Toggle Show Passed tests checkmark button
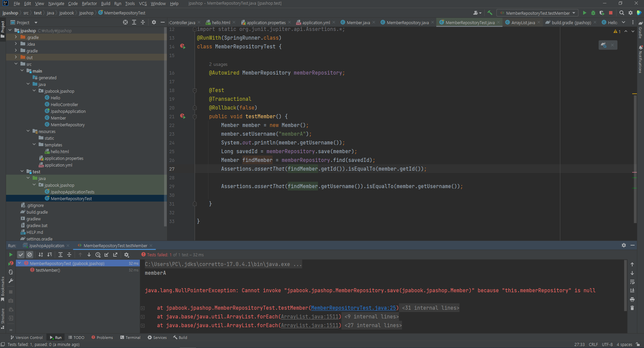Image resolution: width=644 pixels, height=348 pixels. [x=21, y=255]
